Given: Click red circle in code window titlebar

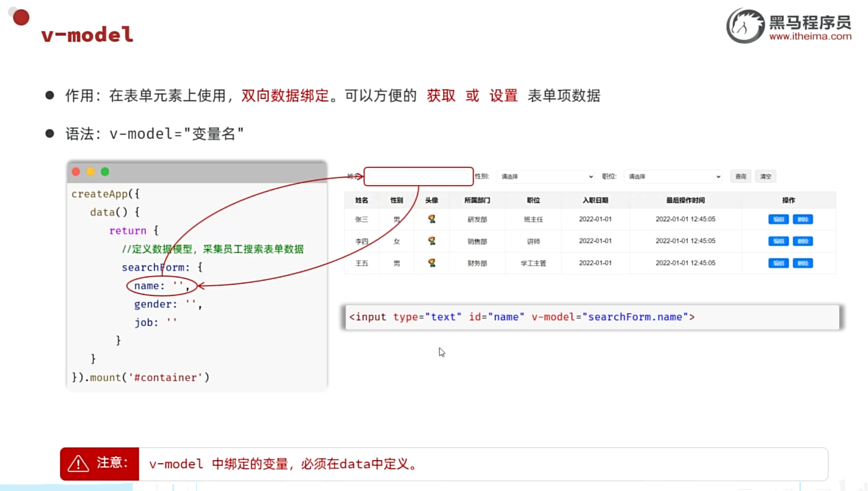Looking at the screenshot, I should point(76,172).
